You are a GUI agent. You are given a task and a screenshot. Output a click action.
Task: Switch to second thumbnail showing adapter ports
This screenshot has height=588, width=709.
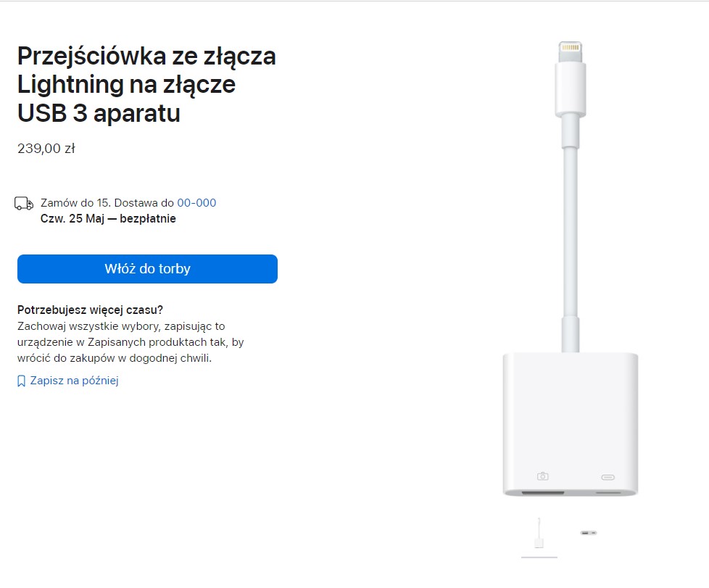pos(588,533)
